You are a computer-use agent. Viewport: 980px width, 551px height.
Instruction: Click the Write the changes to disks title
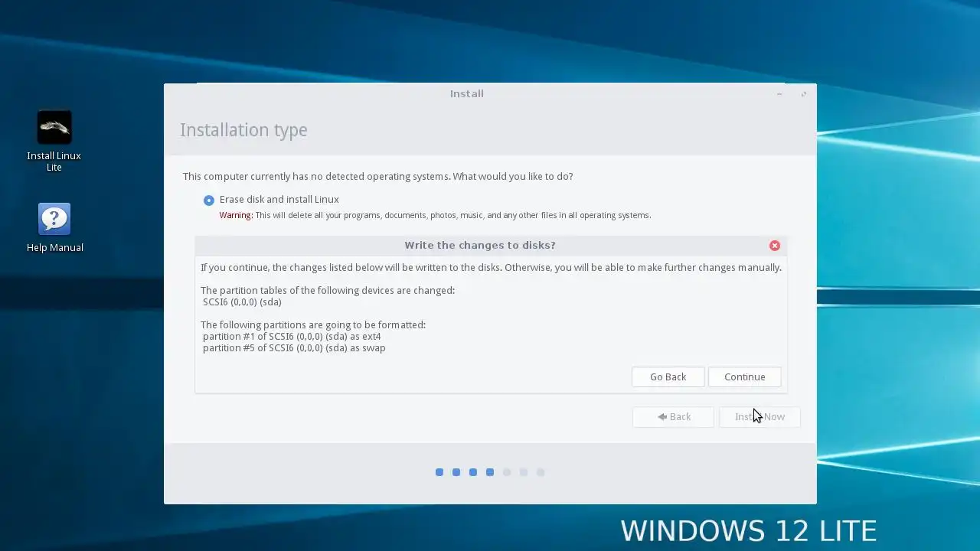pyautogui.click(x=480, y=246)
